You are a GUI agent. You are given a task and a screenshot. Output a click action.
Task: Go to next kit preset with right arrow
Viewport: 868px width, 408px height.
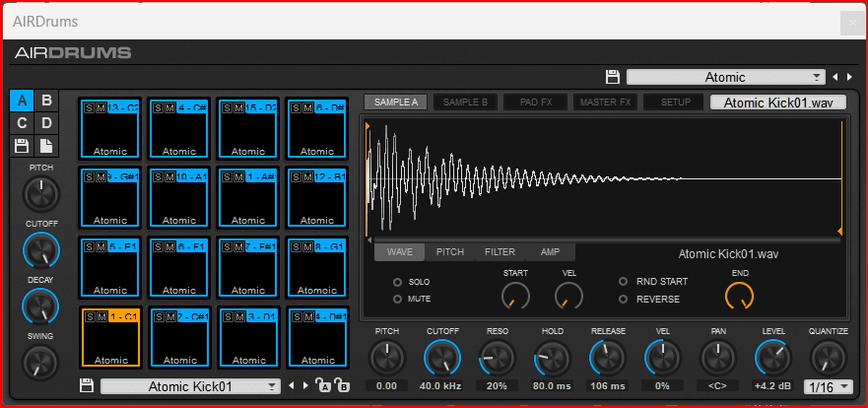(848, 77)
